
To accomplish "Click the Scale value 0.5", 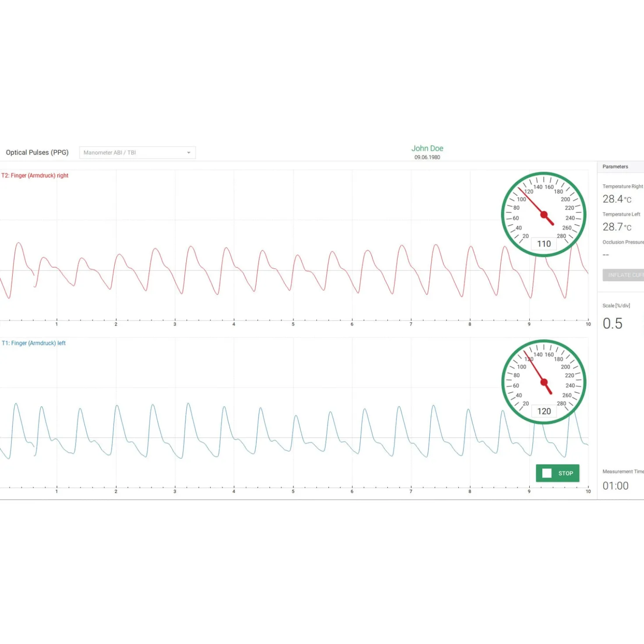I will coord(612,324).
